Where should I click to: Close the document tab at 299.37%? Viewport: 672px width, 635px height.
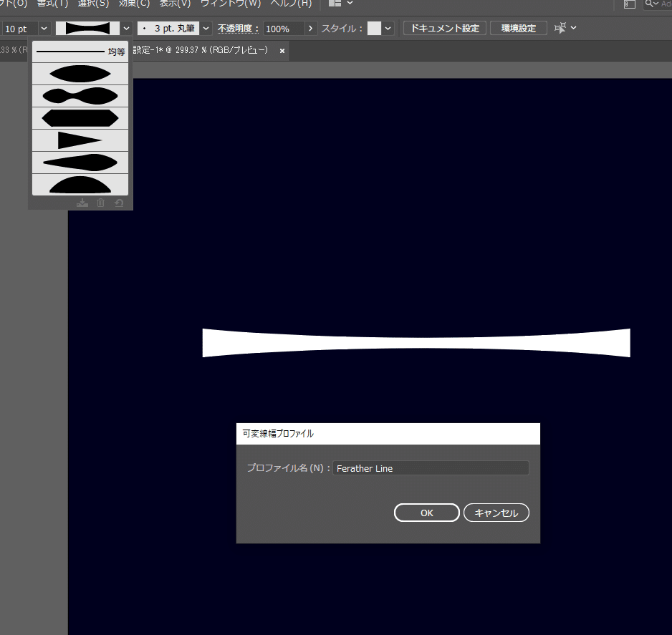tap(282, 51)
